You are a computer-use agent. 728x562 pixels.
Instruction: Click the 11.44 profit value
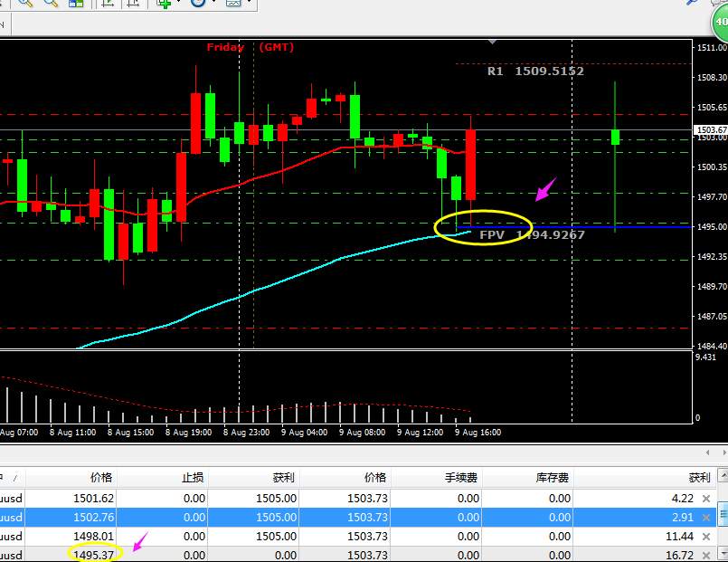[679, 537]
